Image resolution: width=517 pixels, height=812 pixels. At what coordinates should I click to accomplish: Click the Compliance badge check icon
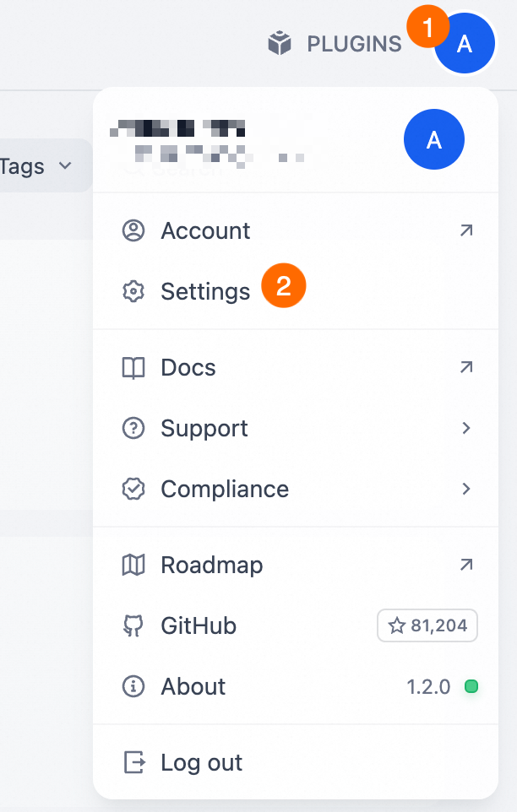(133, 489)
